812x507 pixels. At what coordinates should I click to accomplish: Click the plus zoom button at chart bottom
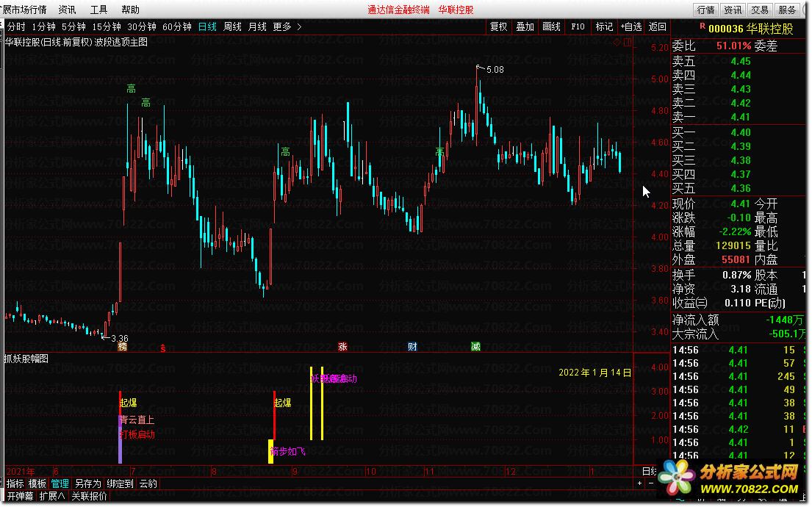pos(640,483)
